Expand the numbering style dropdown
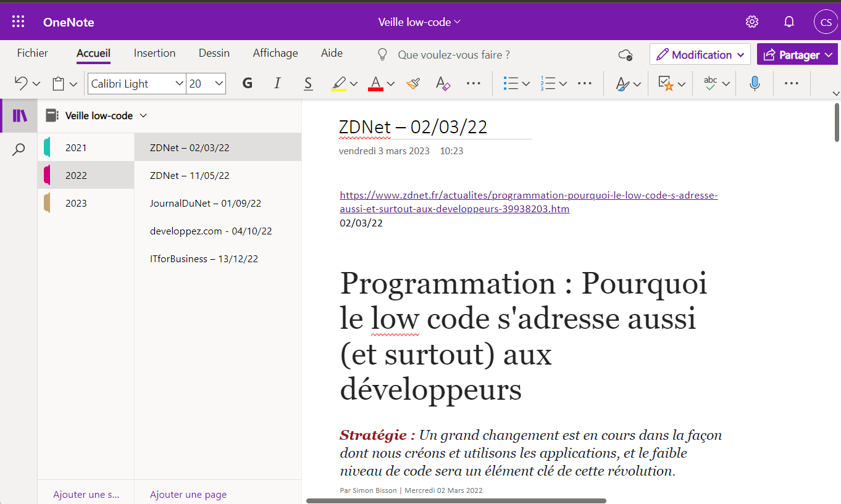This screenshot has width=841, height=504. 563,84
